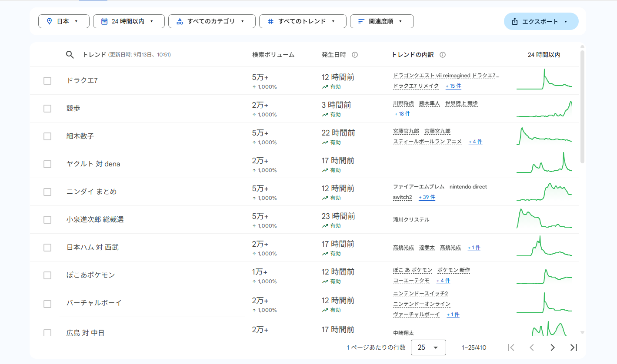Click the nintendo direct breakdown term
617x364 pixels.
[x=468, y=187]
